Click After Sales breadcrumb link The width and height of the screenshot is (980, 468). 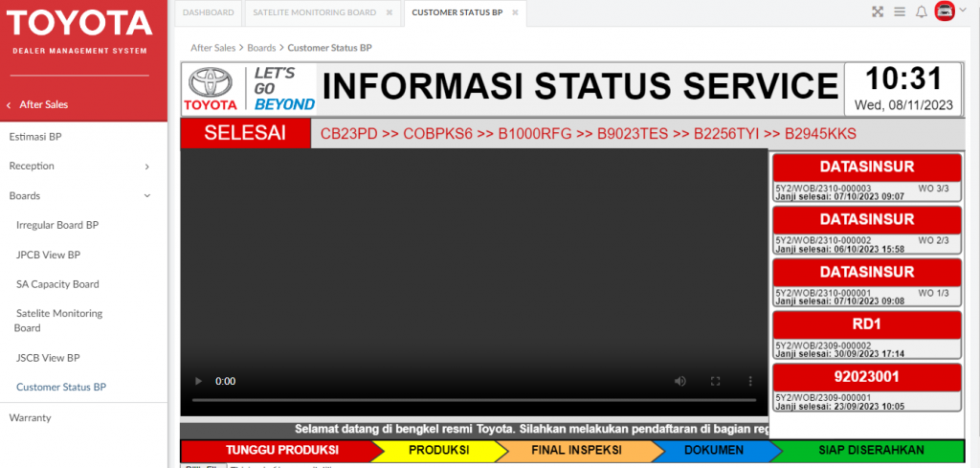[213, 48]
